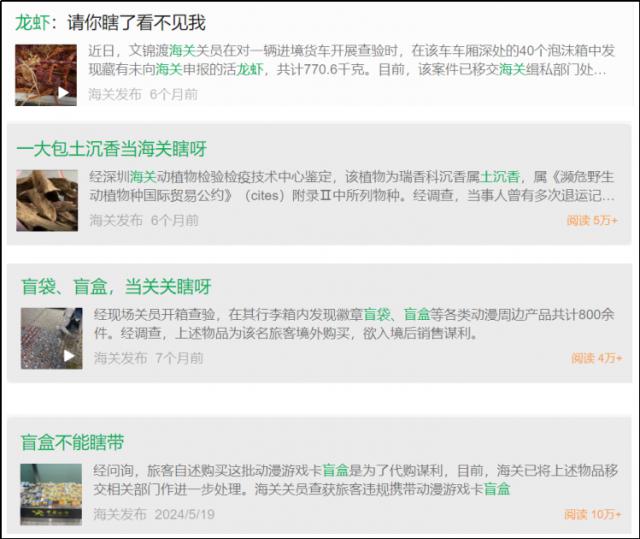Click the 7个月前 timestamp
Image resolution: width=640 pixels, height=539 pixels.
click(179, 358)
